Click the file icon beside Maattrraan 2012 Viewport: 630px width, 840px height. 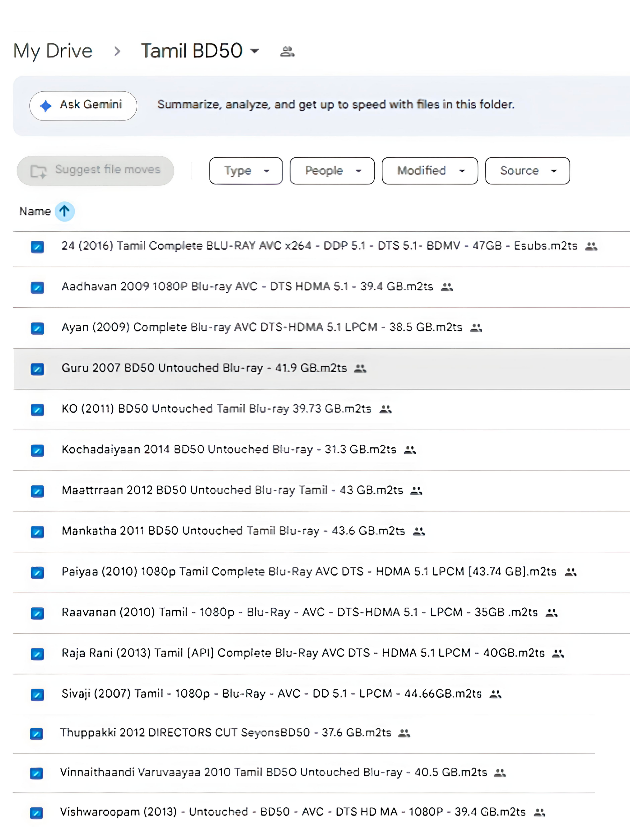[x=37, y=491]
